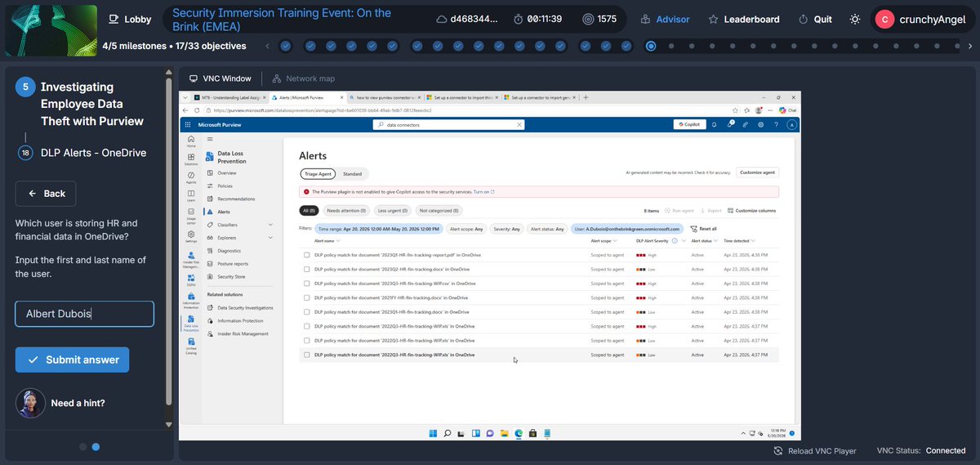The width and height of the screenshot is (980, 465).
Task: Open Microsoft Edge from the taskbar
Action: click(x=518, y=432)
